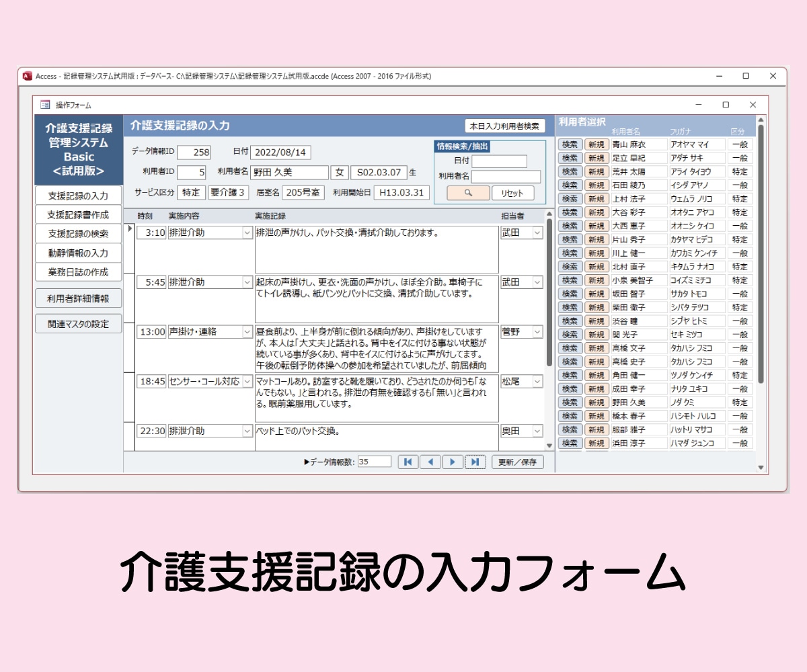
Task: Go to last record navigation button
Action: pyautogui.click(x=475, y=462)
